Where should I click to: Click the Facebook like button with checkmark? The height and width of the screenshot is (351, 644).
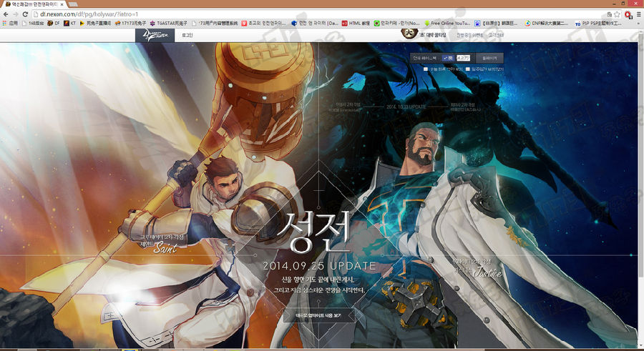(x=448, y=59)
